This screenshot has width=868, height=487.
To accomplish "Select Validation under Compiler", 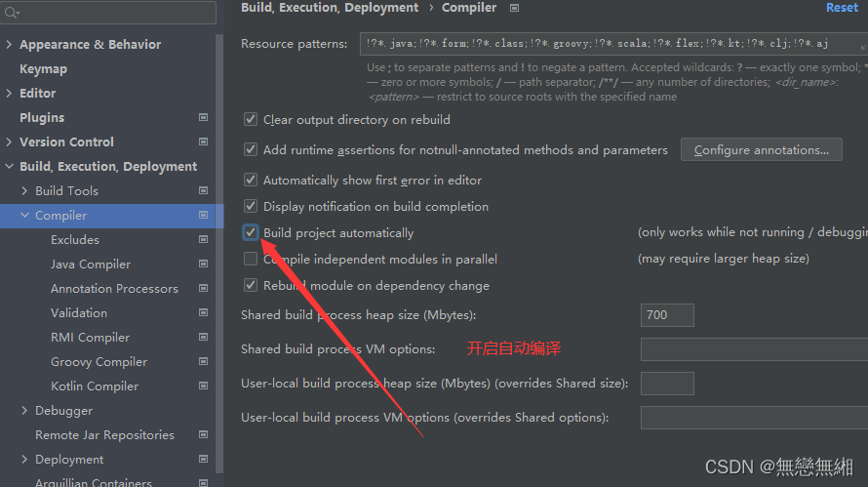I will [x=79, y=313].
